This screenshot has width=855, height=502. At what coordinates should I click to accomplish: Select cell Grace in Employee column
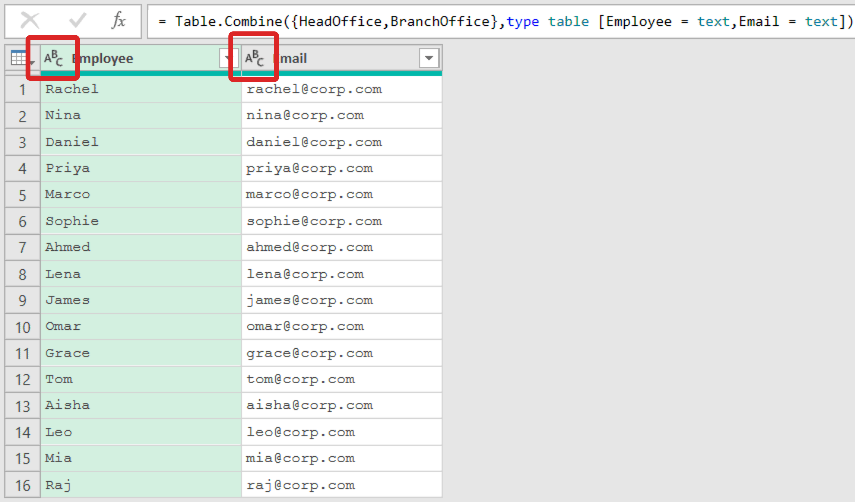click(141, 353)
